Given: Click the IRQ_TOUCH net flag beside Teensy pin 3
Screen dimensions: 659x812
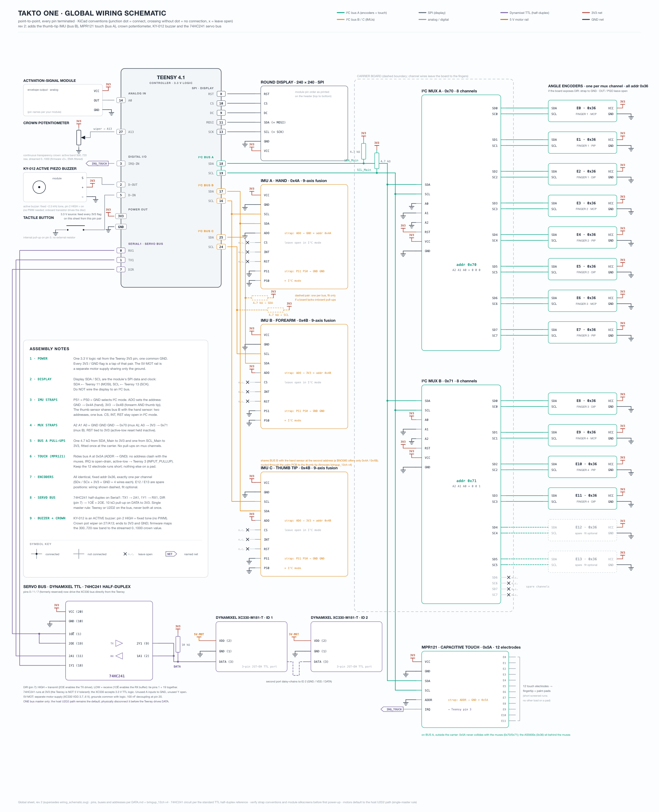Looking at the screenshot, I should coord(97,163).
